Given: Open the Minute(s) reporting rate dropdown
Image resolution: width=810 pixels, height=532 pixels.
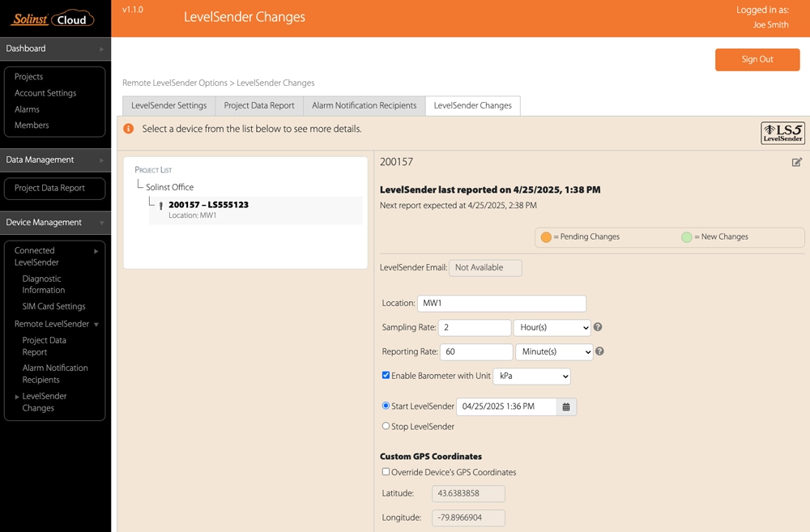Looking at the screenshot, I should pyautogui.click(x=553, y=351).
